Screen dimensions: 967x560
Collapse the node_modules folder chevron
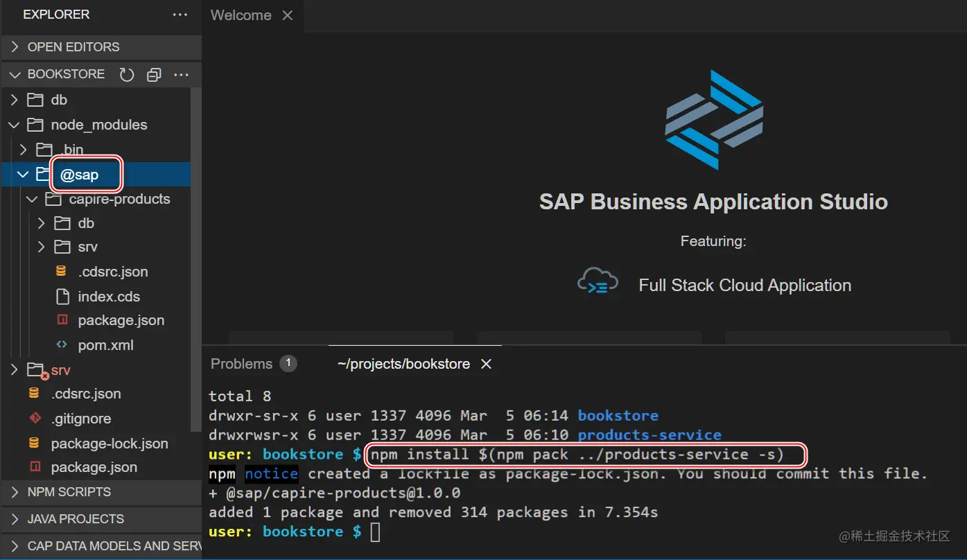pos(15,125)
